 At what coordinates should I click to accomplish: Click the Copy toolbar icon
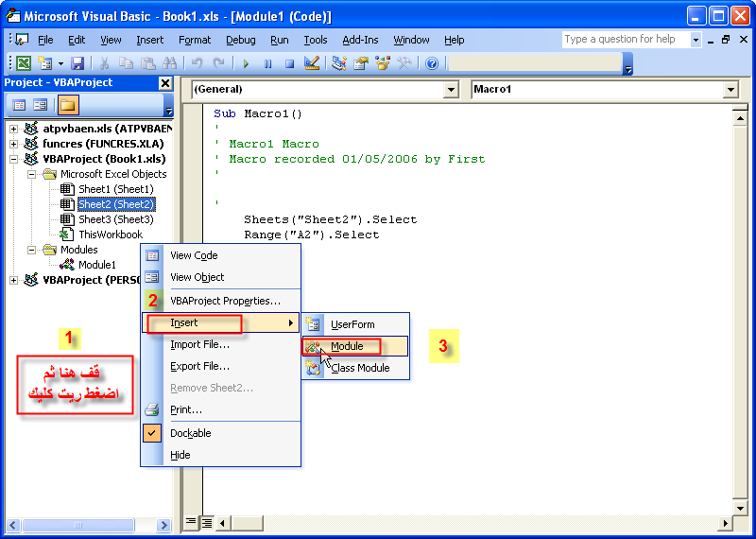[x=126, y=63]
